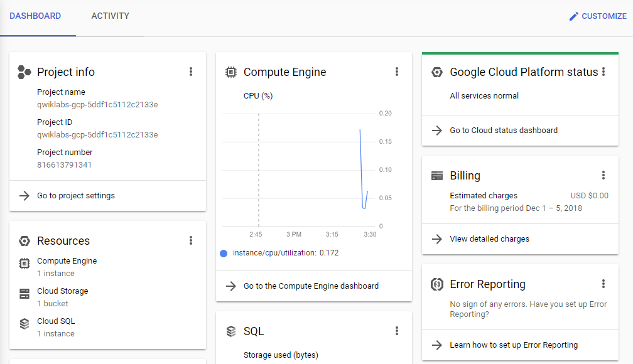The image size is (633, 364).
Task: Click the Customize button
Action: pos(598,16)
